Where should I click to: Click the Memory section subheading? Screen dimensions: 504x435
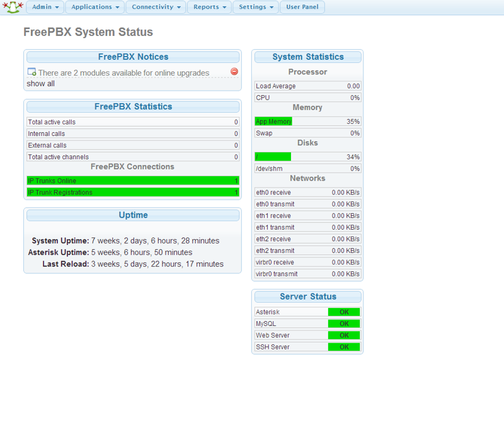click(307, 107)
